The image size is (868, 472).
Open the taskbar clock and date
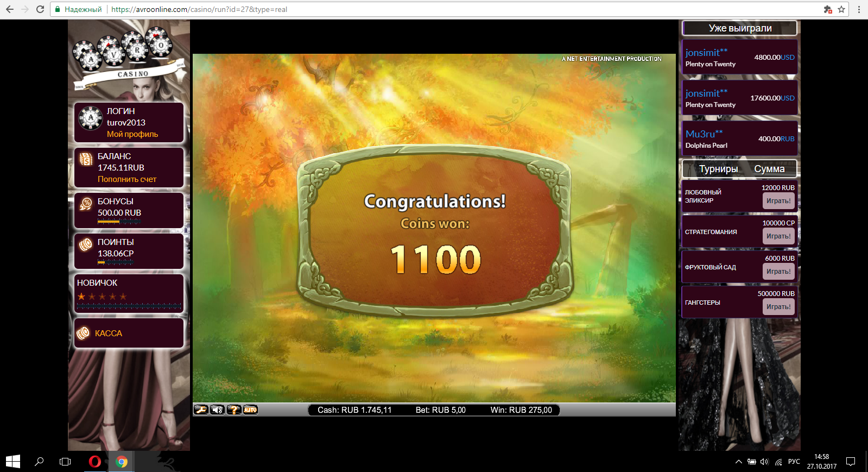coord(822,462)
